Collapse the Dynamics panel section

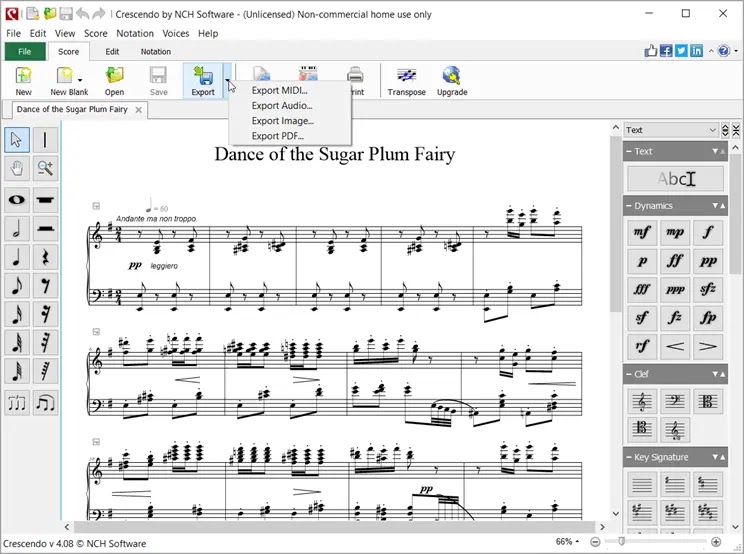629,206
